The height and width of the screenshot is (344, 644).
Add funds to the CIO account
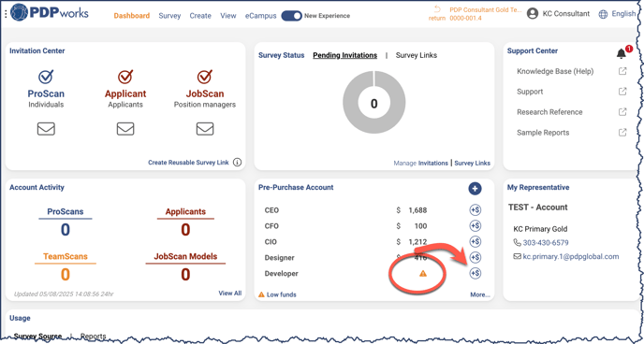point(476,241)
